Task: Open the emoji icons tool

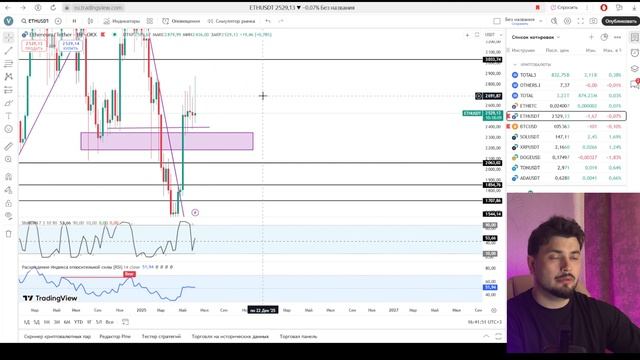Action: 9,129
